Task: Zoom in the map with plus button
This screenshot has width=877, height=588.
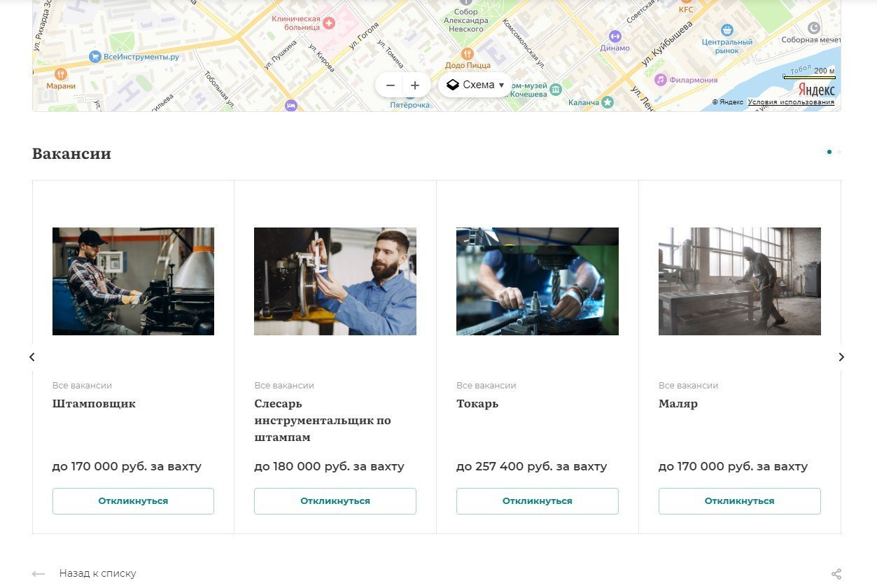Action: click(415, 85)
